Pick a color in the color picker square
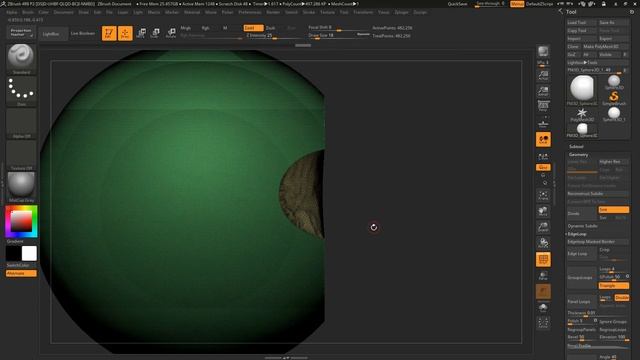 [x=21, y=222]
